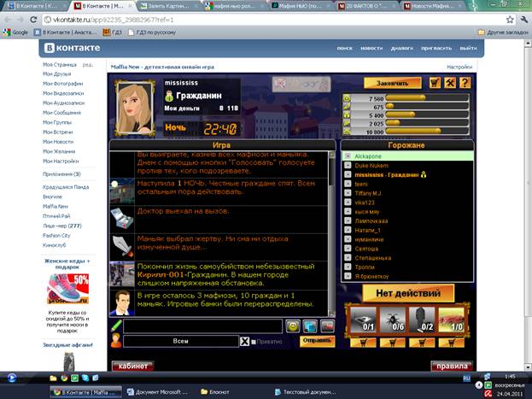Buy the 0/1 item via its cart button
Image resolution: width=532 pixels, height=399 pixels.
tap(363, 343)
